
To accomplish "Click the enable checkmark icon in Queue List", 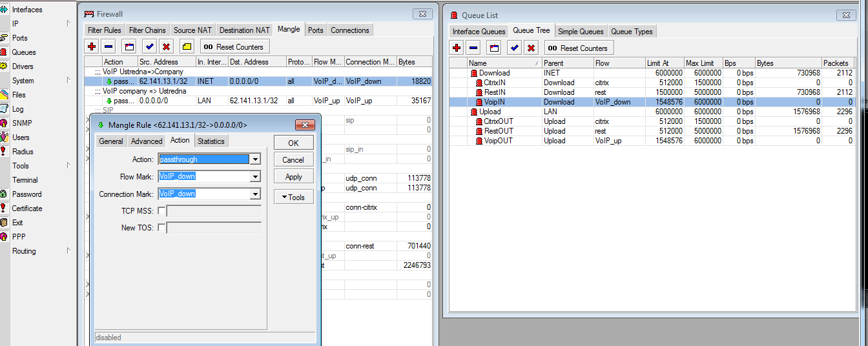I will [x=514, y=48].
